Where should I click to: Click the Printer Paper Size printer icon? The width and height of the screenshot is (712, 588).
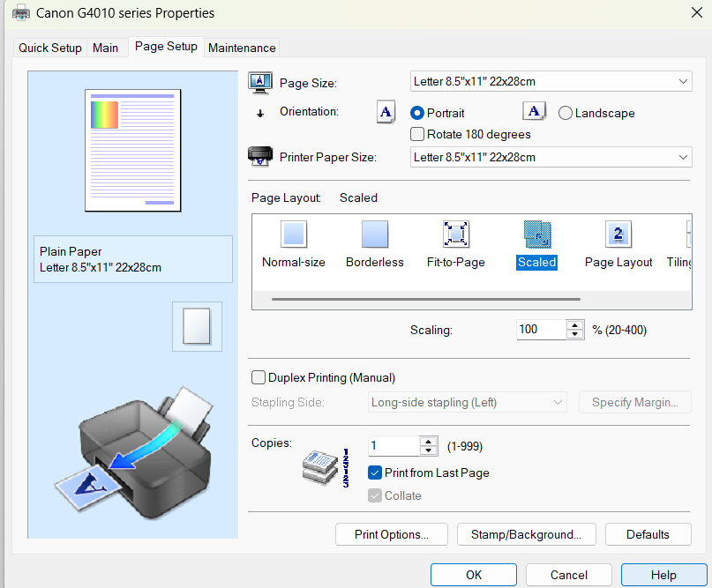(x=260, y=157)
